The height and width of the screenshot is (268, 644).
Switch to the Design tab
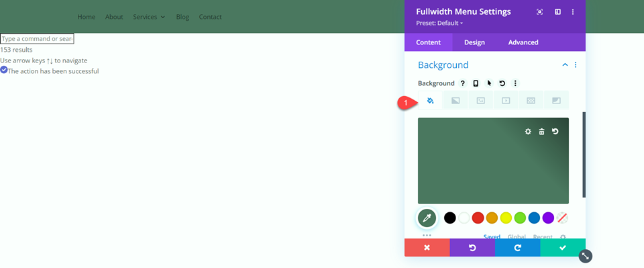point(474,42)
